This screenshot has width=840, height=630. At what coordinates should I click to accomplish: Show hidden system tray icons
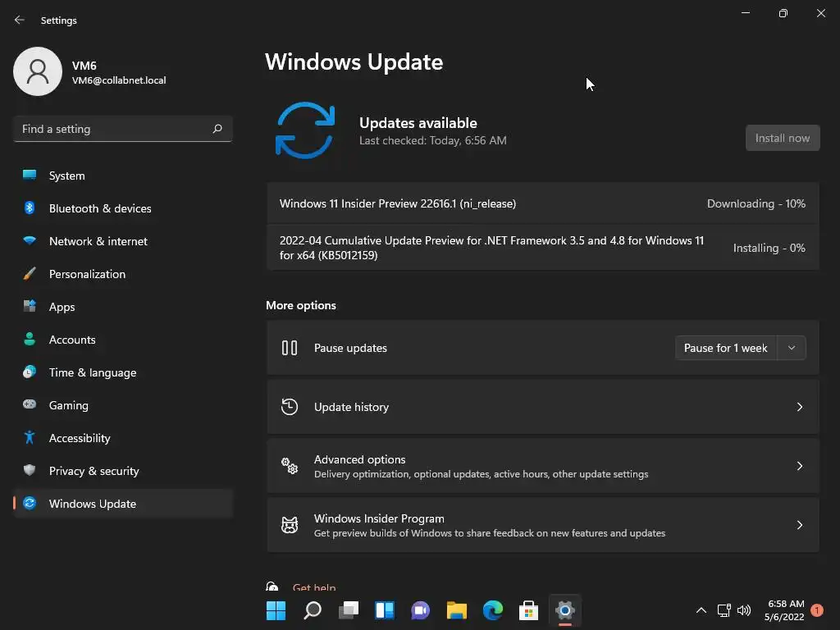pos(701,610)
